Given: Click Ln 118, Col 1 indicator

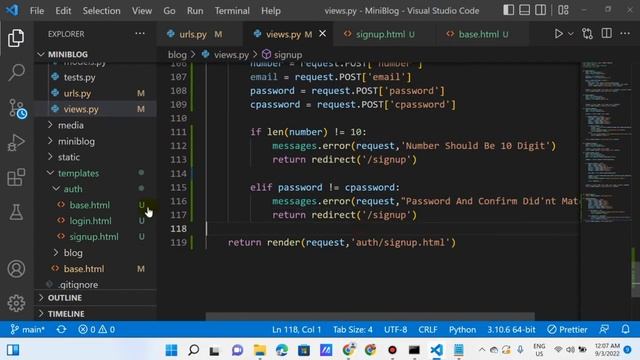Looking at the screenshot, I should click(x=296, y=329).
